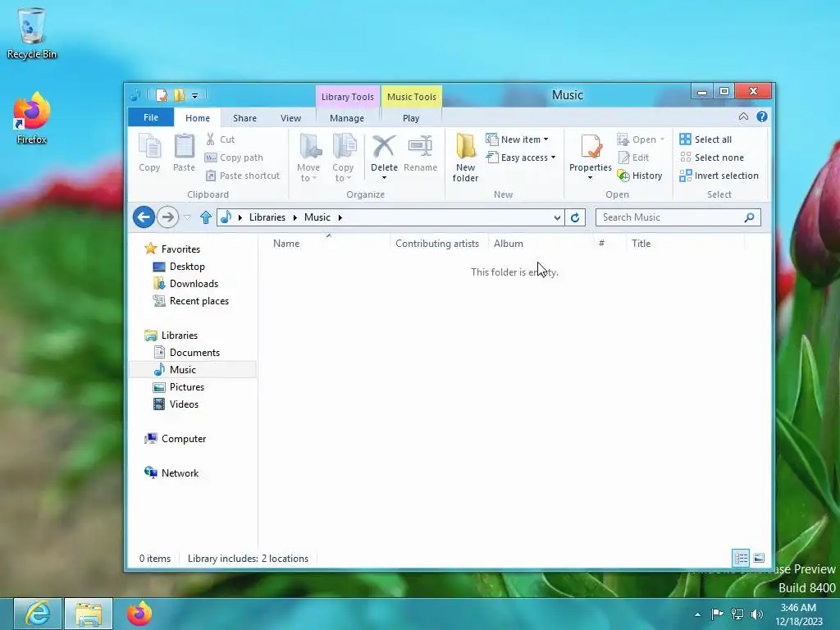840x630 pixels.
Task: Open Firefox from the taskbar
Action: [139, 614]
